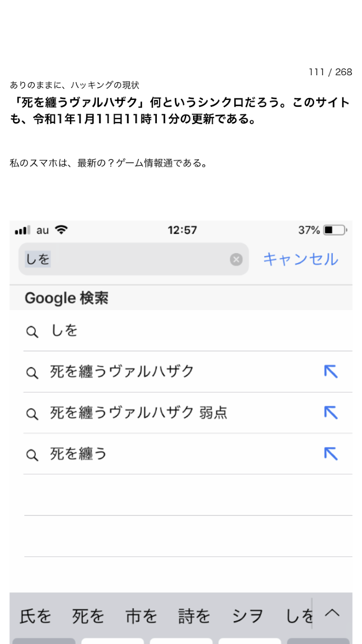The width and height of the screenshot is (362, 644).
Task: Fill arrow icon for 死を纏うヴァルハザク 弱点
Action: click(330, 412)
